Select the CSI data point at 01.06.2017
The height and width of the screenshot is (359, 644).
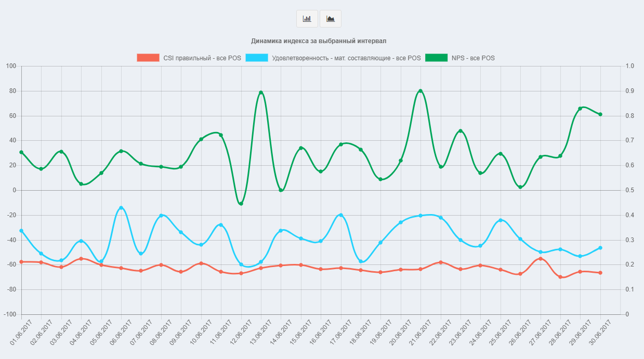[x=22, y=262]
